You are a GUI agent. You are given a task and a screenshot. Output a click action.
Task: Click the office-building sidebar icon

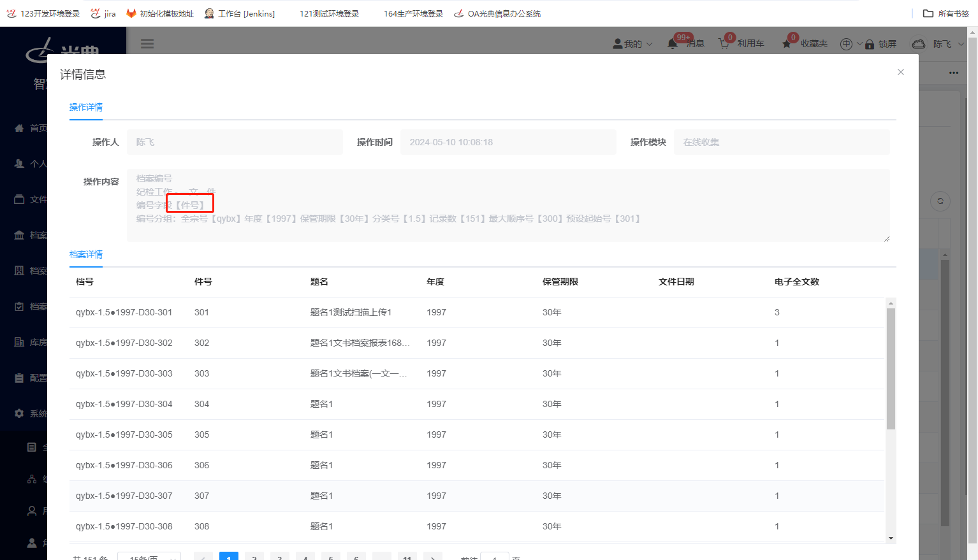(19, 271)
